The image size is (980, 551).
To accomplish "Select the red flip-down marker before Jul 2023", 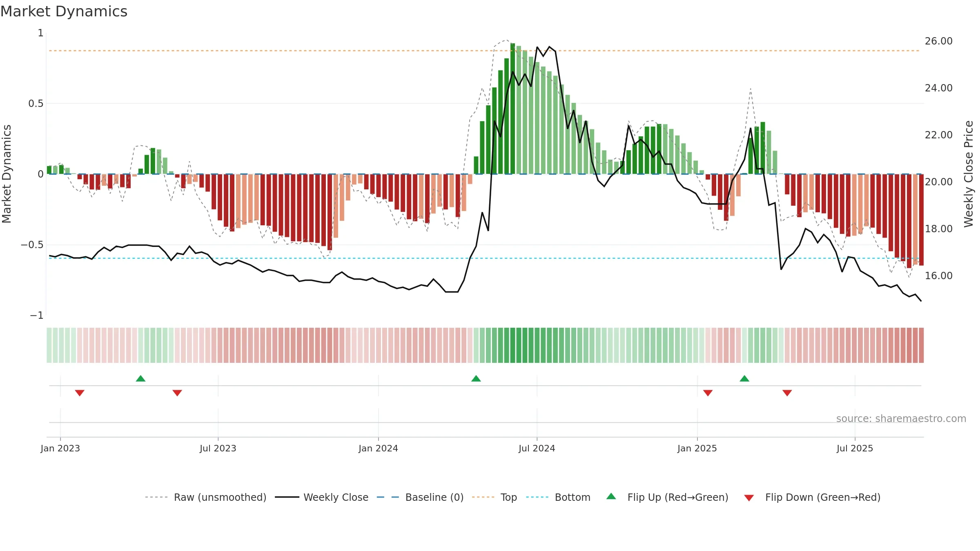I will [x=177, y=393].
